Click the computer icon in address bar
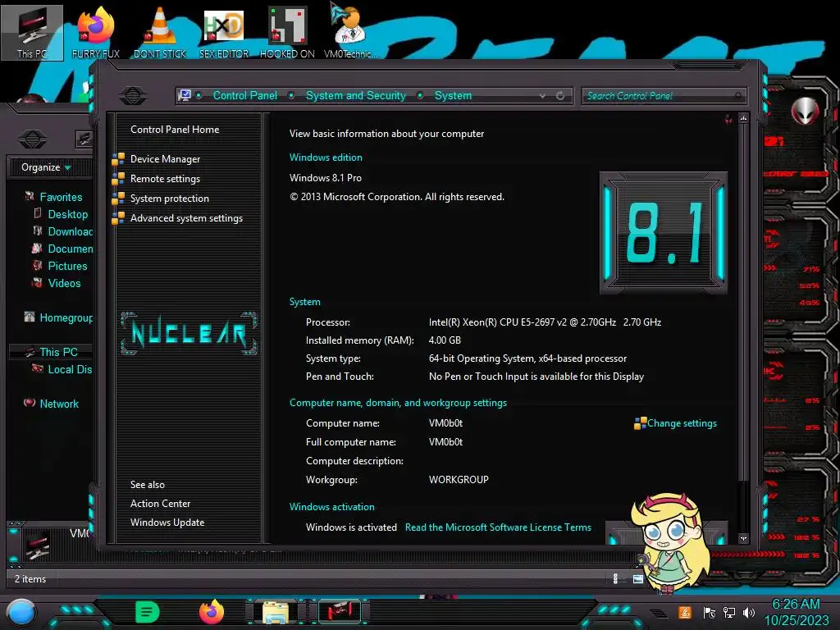 click(x=185, y=95)
